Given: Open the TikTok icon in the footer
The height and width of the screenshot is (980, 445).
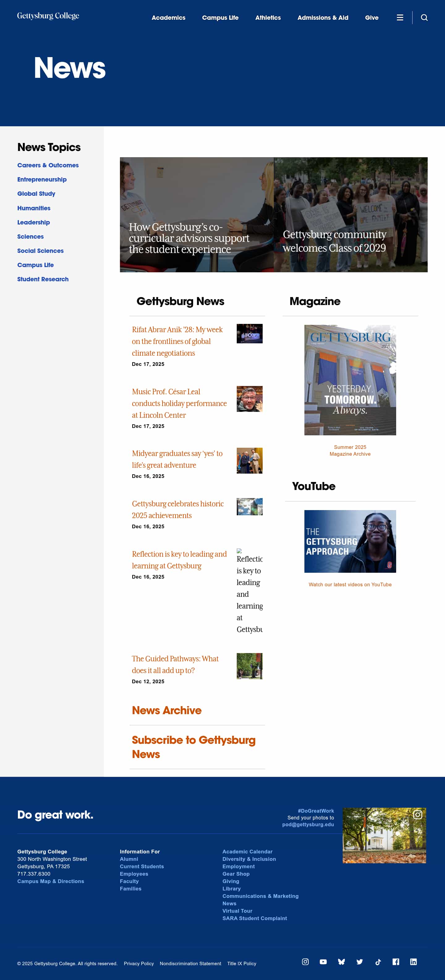Looking at the screenshot, I should click(x=378, y=962).
